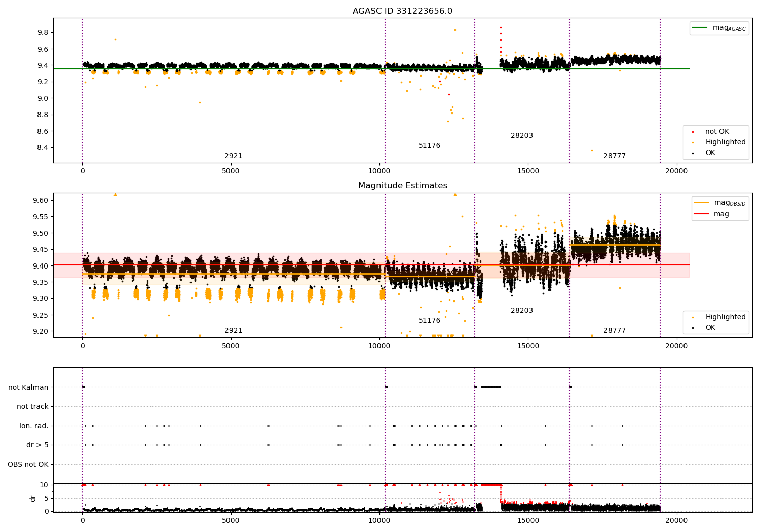The image size is (760, 532).
Task: Click the 9.60 y-axis tick label
Action: [41, 200]
